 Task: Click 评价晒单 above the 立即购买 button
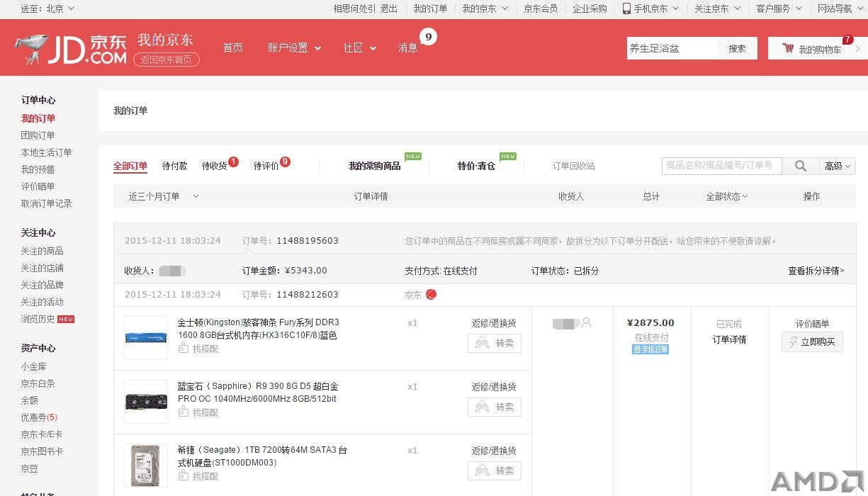(x=812, y=324)
